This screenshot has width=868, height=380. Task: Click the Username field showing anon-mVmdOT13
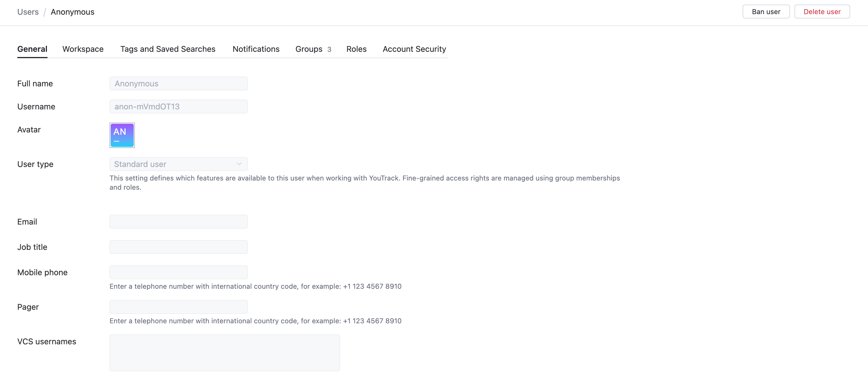point(179,106)
